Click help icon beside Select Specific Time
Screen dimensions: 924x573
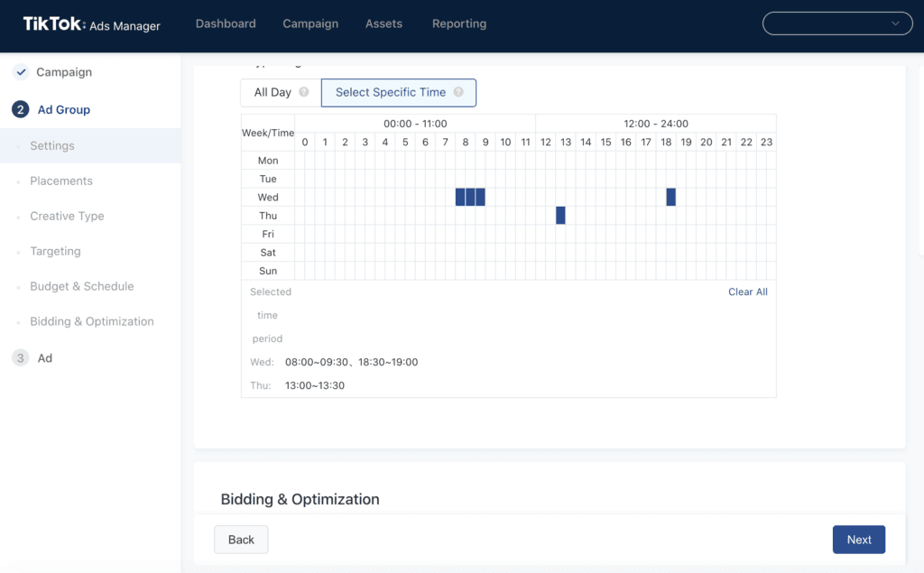click(458, 92)
